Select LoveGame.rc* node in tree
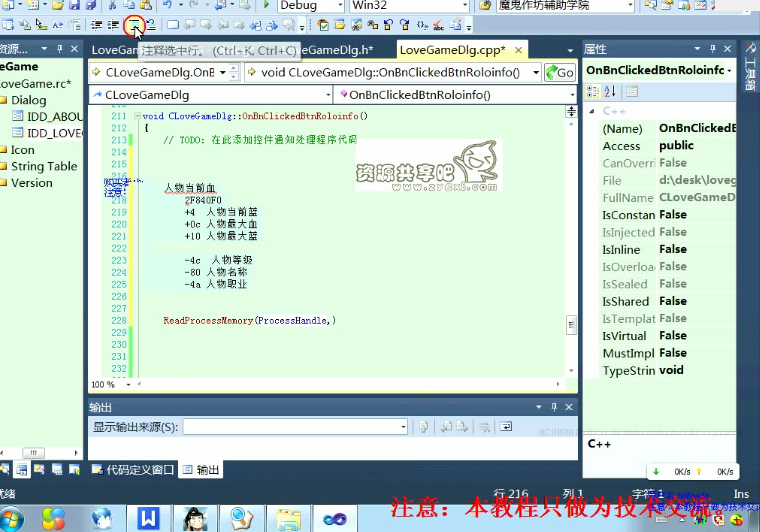The height and width of the screenshot is (532, 760). 35,84
